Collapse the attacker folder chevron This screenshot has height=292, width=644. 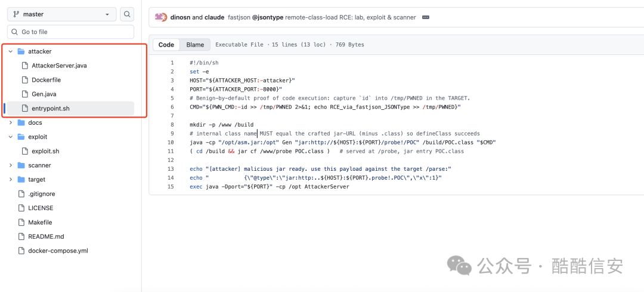coord(11,51)
